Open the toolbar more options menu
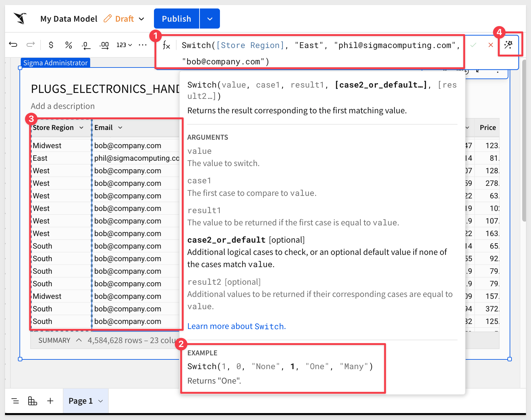Image resolution: width=531 pixels, height=420 pixels. (143, 45)
